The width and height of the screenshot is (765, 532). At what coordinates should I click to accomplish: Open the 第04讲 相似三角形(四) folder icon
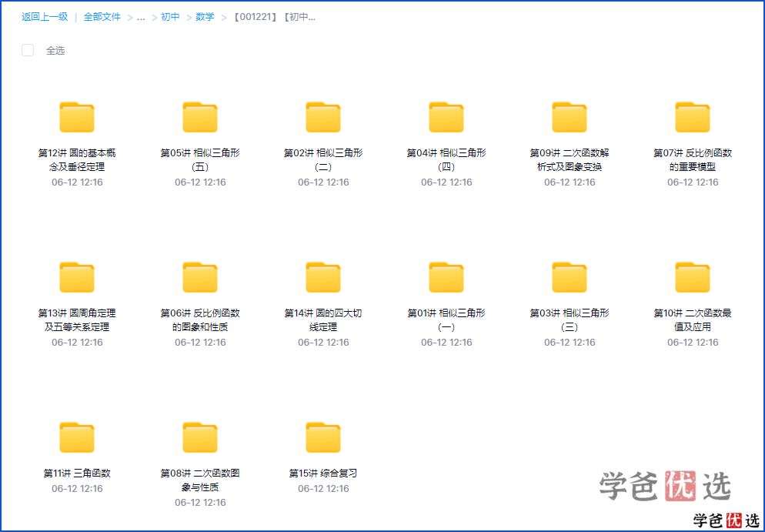click(x=446, y=117)
